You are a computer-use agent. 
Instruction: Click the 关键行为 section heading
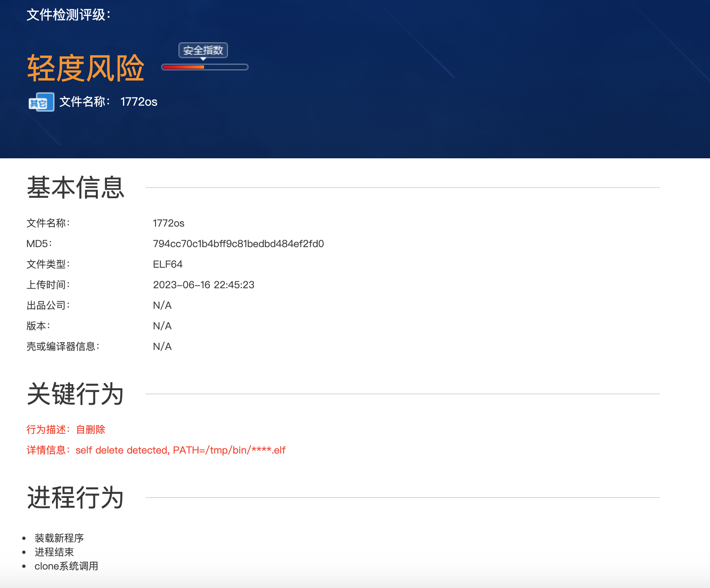[x=76, y=394]
